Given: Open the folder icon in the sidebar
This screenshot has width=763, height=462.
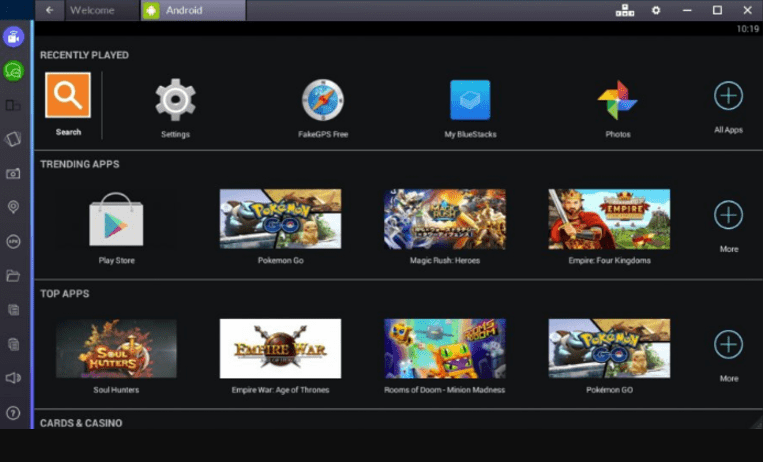Looking at the screenshot, I should click(13, 276).
